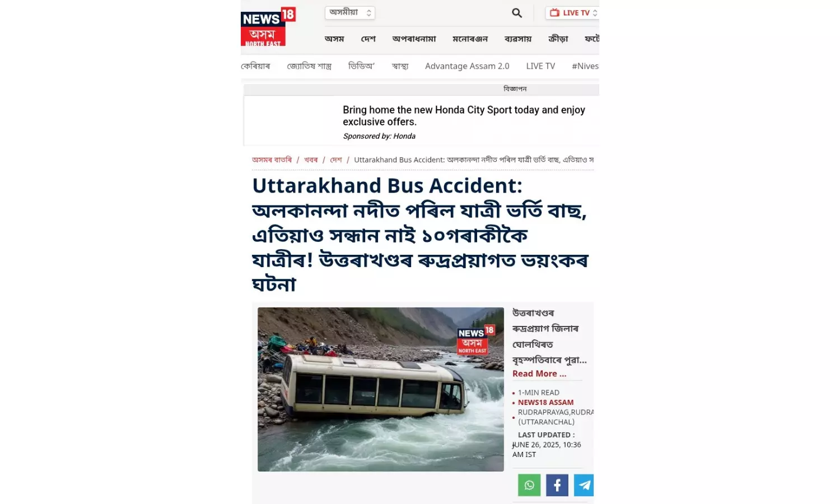Select the অপৰাধনামা navigation item
The width and height of the screenshot is (840, 504).
(414, 39)
